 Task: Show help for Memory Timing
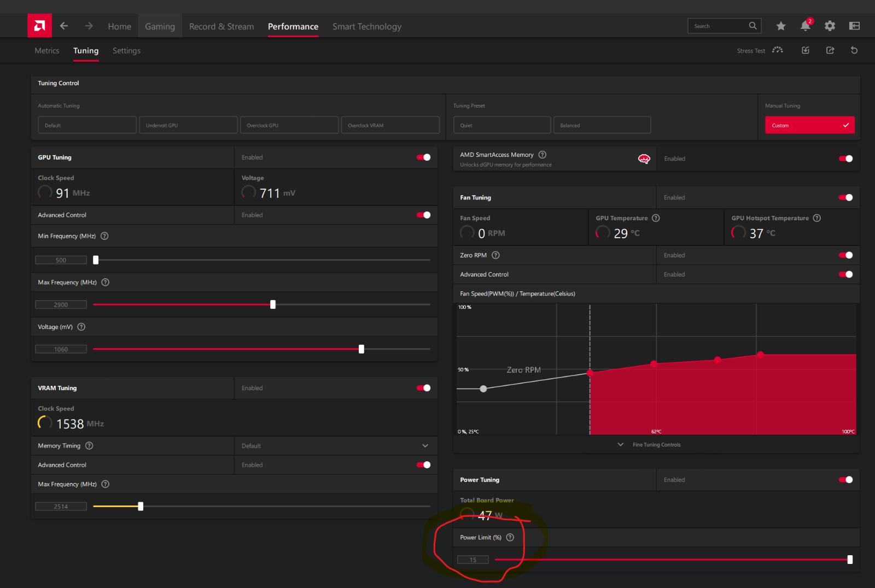point(89,446)
